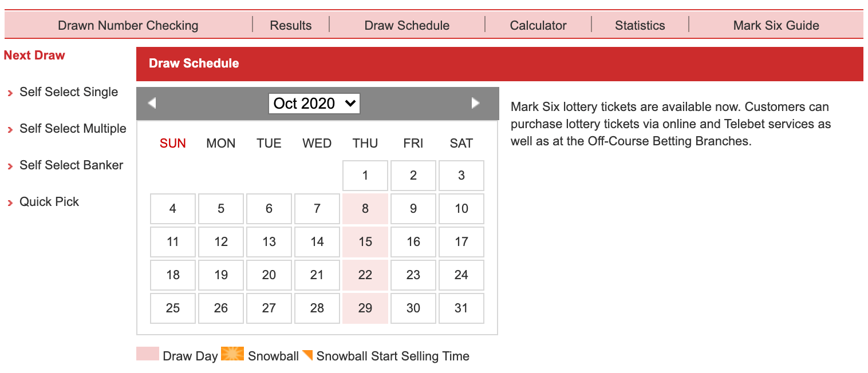The image size is (868, 373).
Task: Open the Oct 2020 month dropdown
Action: (x=314, y=104)
